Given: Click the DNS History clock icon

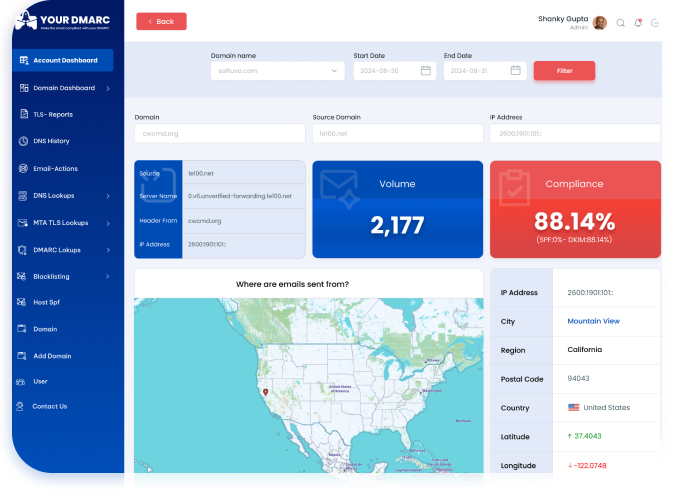Looking at the screenshot, I should click(23, 141).
